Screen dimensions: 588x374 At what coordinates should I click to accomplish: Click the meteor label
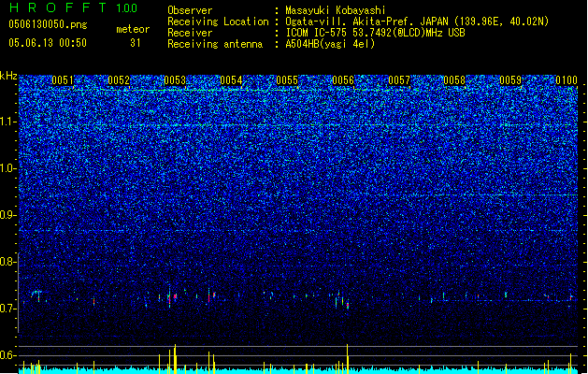coord(133,29)
